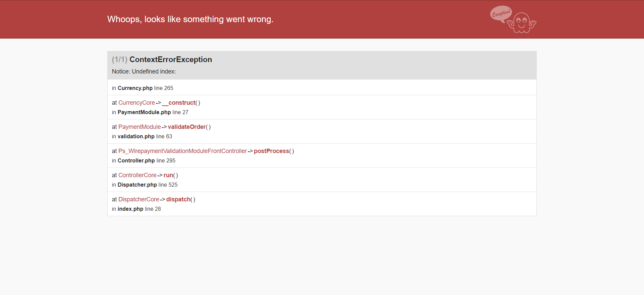
Task: Open the Ps_WirepaymentValidationModuleFrontController class link
Action: pos(182,151)
